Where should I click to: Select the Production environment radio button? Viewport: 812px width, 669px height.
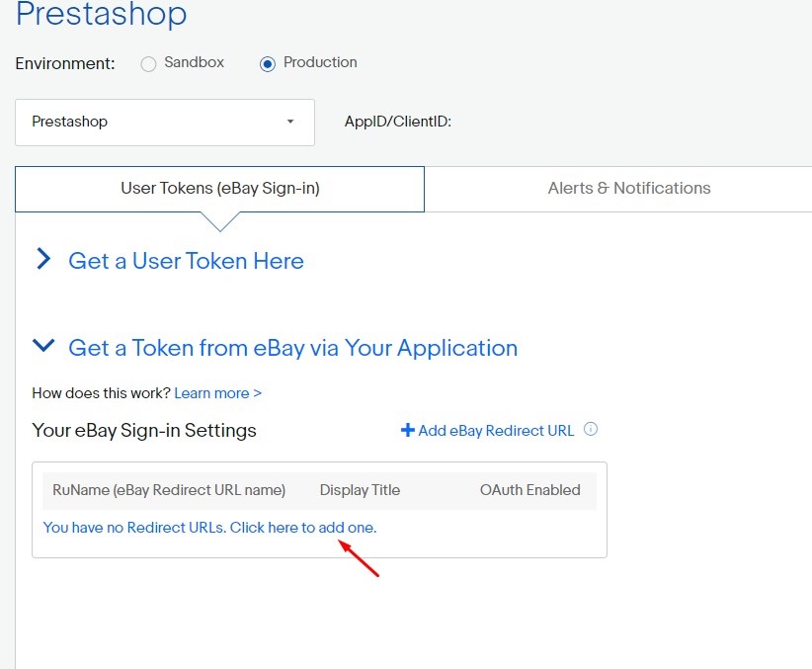tap(267, 64)
